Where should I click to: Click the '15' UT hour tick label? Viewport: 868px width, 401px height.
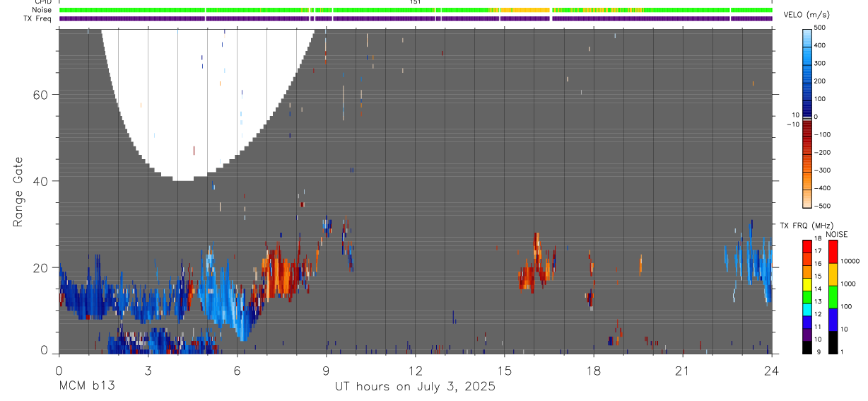tap(504, 371)
